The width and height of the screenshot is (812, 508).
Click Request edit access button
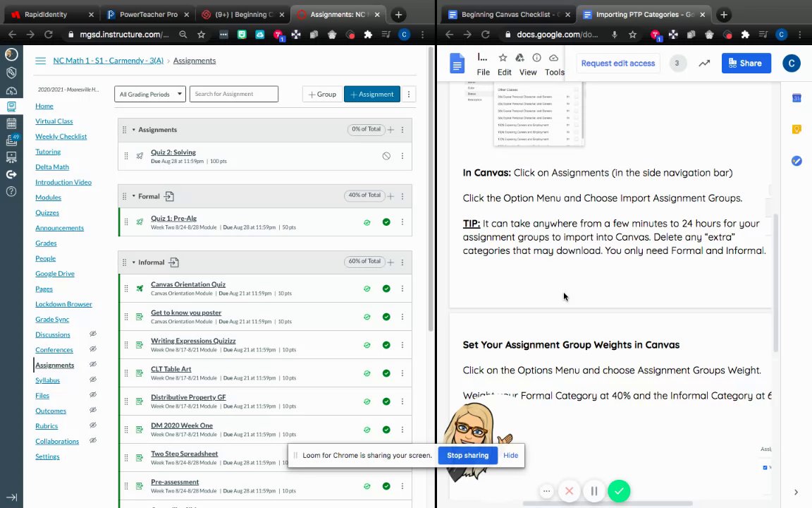point(617,64)
